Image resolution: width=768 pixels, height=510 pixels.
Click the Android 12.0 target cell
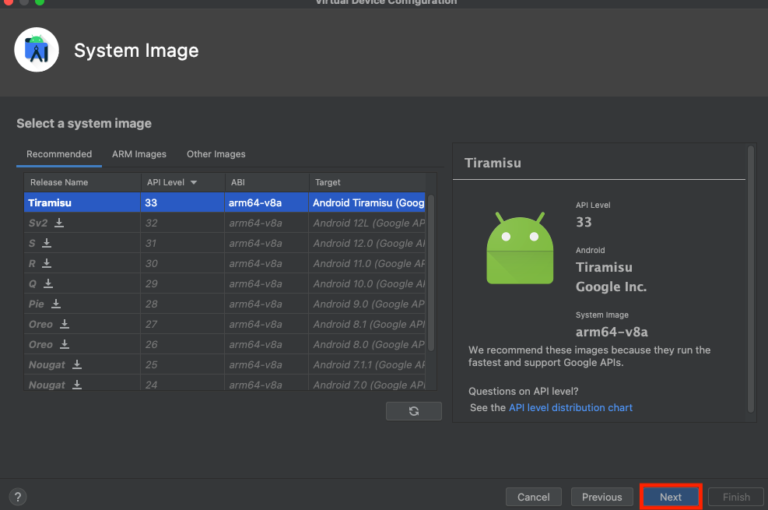click(367, 243)
